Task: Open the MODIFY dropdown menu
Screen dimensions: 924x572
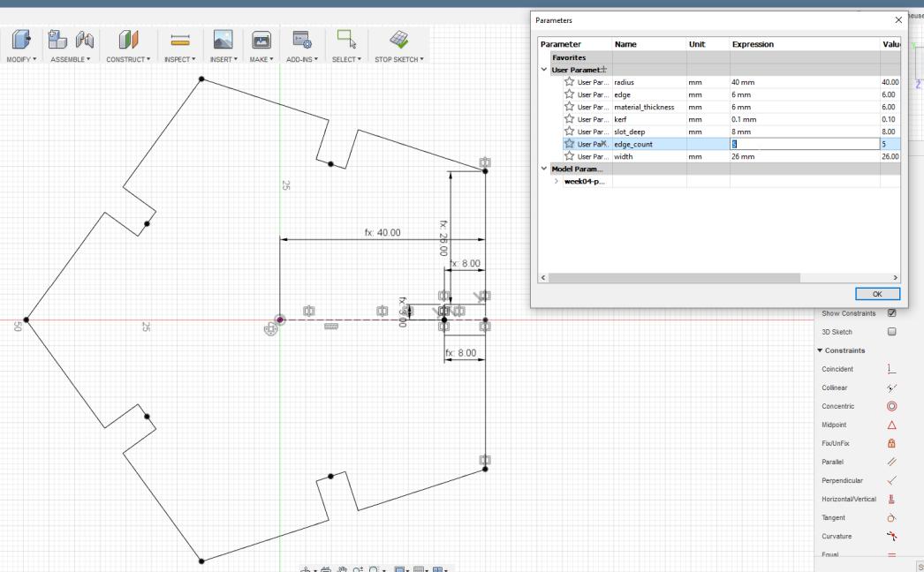Action: pyautogui.click(x=21, y=59)
